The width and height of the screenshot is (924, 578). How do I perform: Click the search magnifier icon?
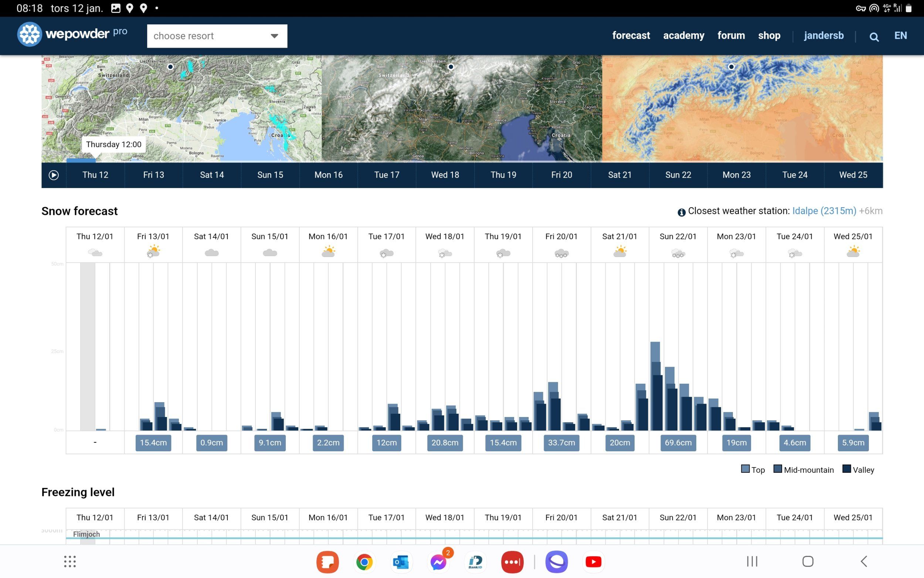click(x=874, y=37)
